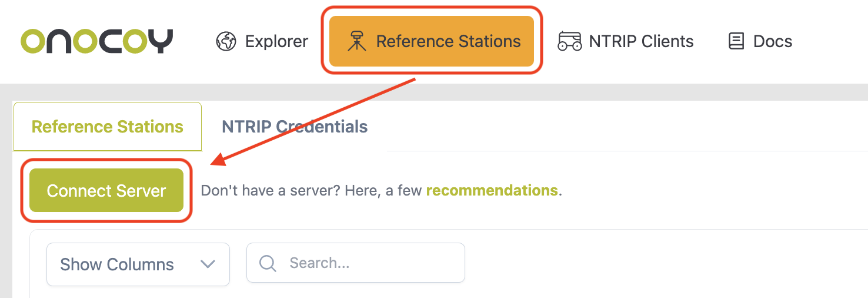Click the Docs book icon
The height and width of the screenshot is (298, 868).
[x=736, y=41]
